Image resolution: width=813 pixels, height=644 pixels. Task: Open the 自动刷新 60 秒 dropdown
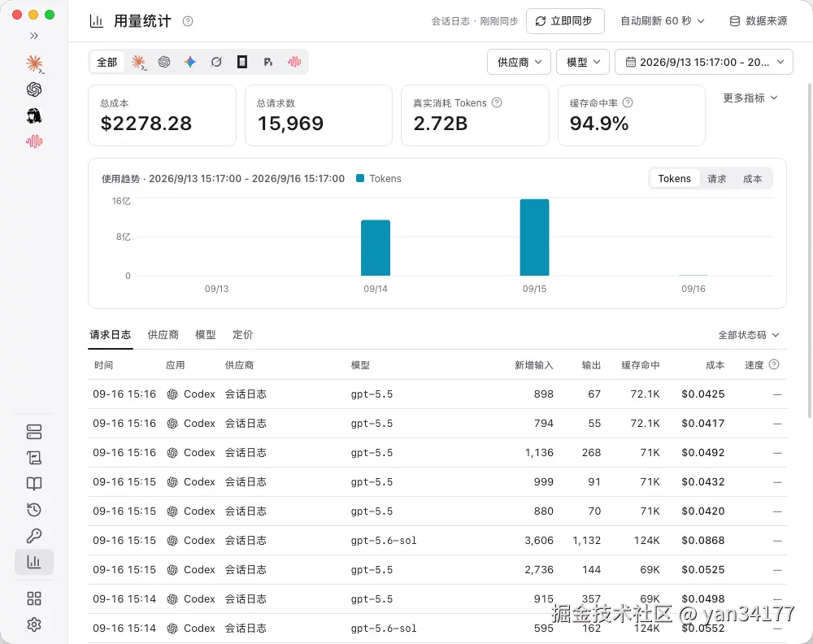tap(663, 21)
